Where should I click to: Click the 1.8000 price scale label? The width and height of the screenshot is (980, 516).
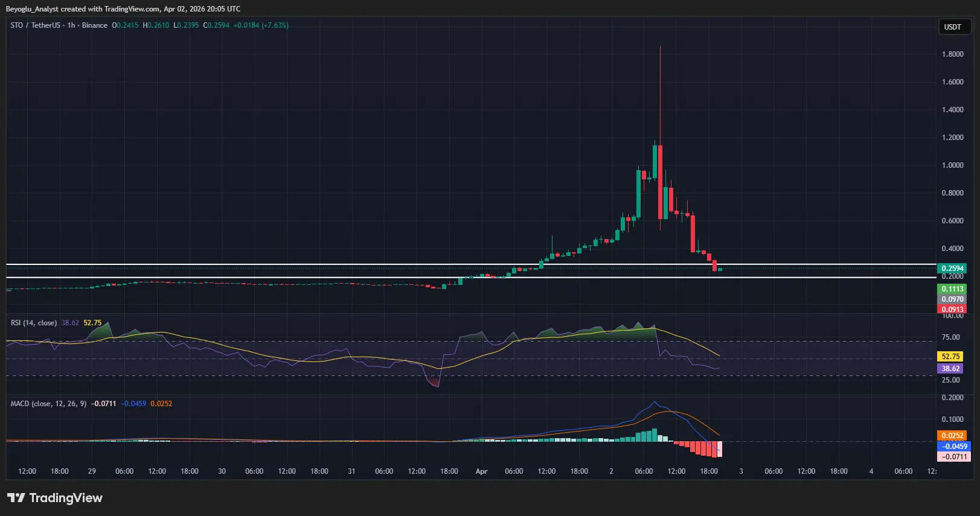[953, 54]
